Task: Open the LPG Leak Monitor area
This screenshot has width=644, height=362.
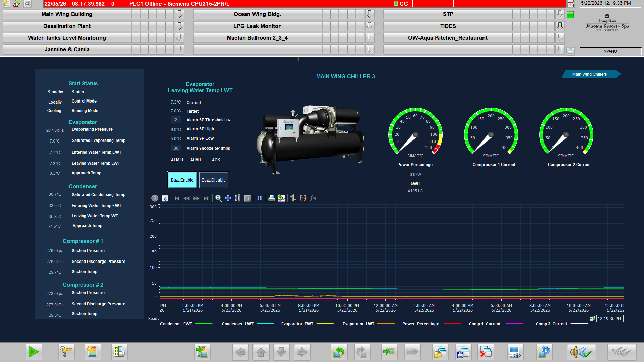Action: (258, 26)
